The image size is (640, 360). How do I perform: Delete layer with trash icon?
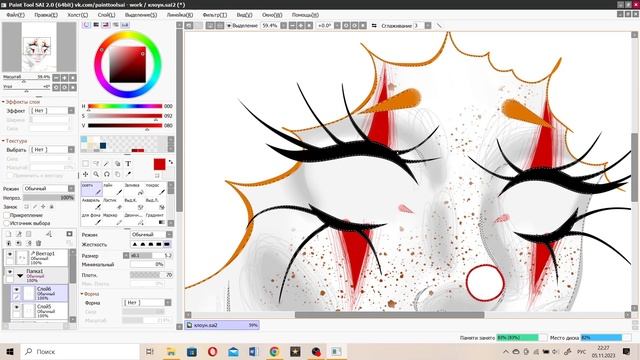pyautogui.click(x=38, y=243)
